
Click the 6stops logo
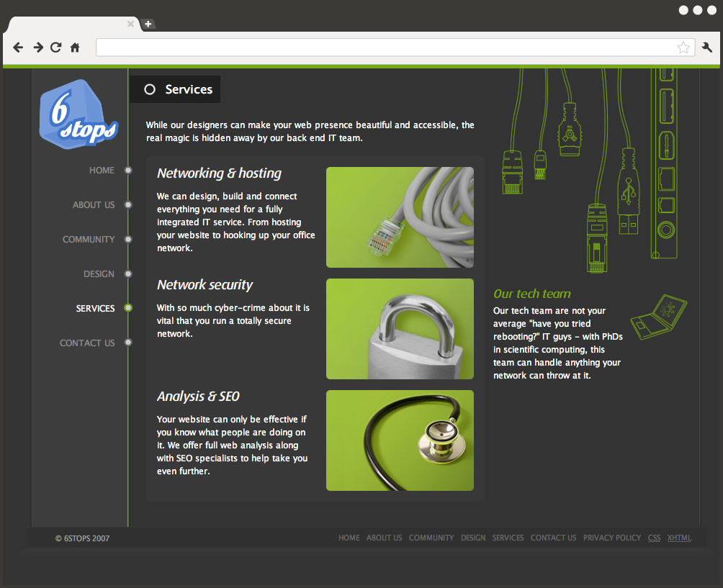click(x=77, y=114)
